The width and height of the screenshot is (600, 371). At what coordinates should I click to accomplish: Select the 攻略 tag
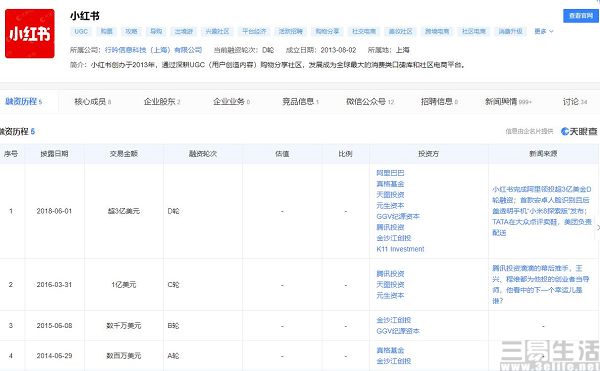tap(131, 31)
